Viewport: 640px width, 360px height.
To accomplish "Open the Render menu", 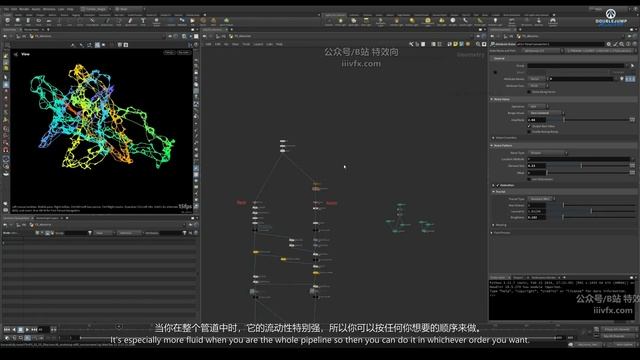I will coord(24,9).
